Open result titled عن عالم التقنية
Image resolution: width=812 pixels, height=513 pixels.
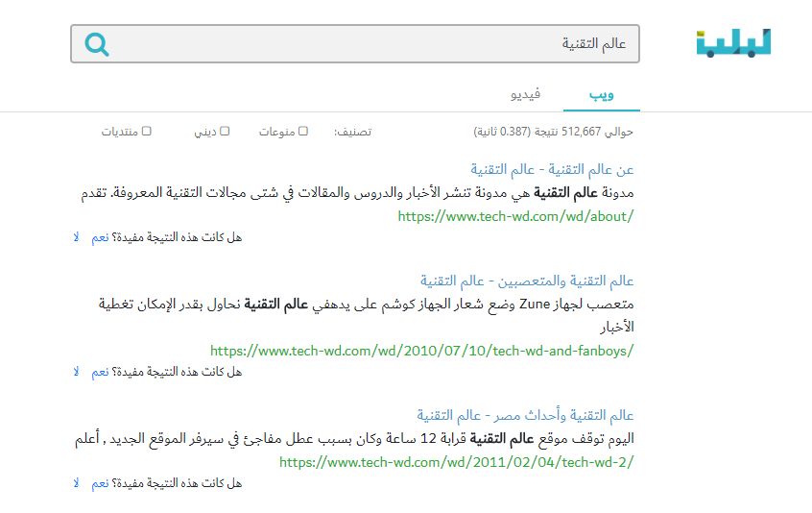552,169
